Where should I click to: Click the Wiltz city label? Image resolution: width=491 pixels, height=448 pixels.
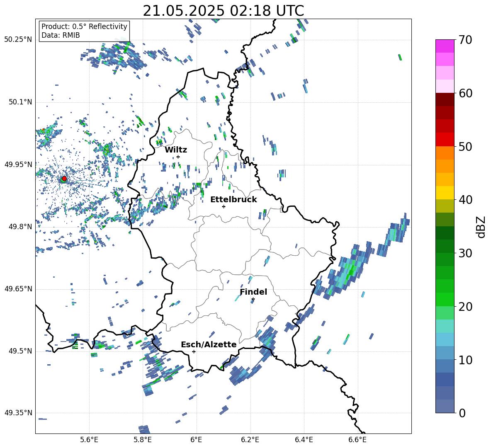[176, 150]
